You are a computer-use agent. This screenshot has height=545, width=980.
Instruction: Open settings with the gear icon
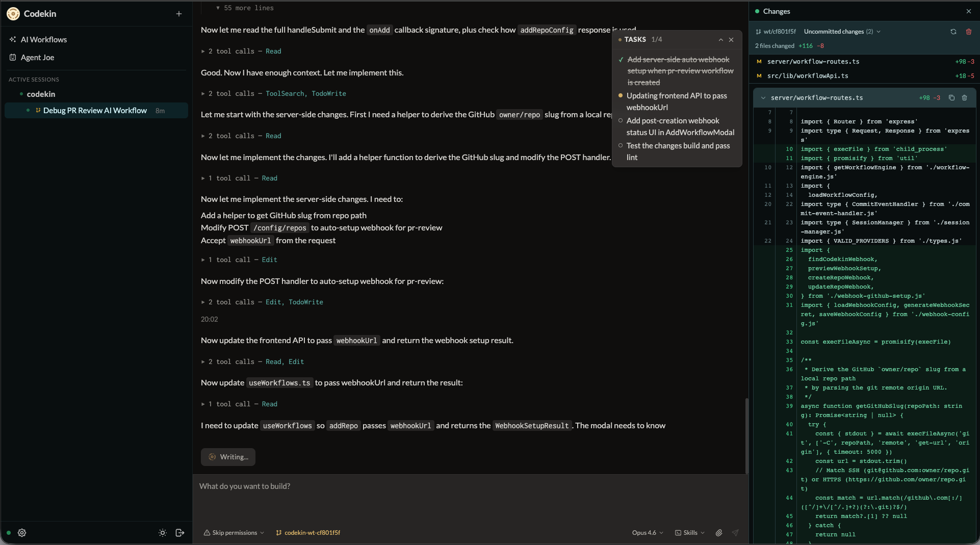22,533
